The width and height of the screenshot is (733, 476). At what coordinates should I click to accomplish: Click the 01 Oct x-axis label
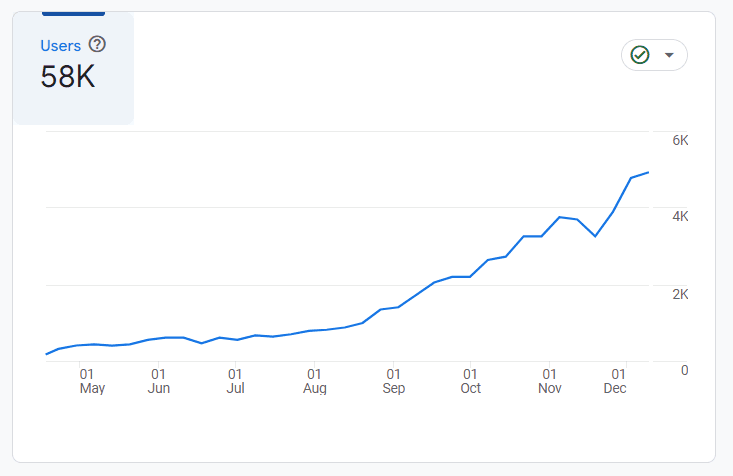point(470,380)
